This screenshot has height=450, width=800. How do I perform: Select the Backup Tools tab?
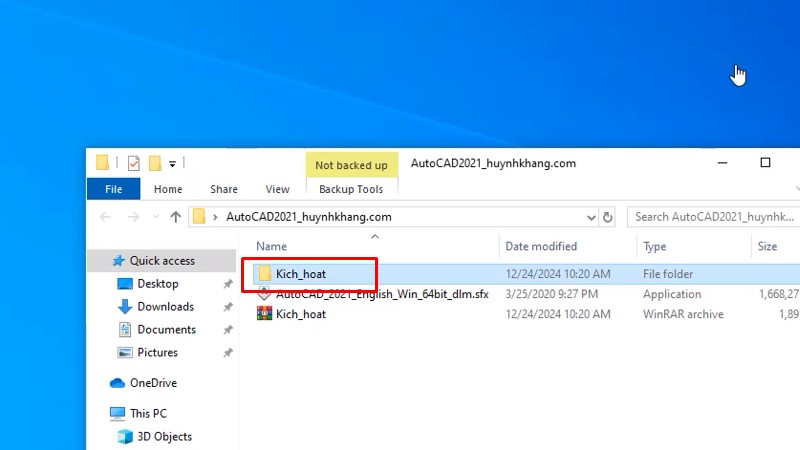(x=350, y=189)
